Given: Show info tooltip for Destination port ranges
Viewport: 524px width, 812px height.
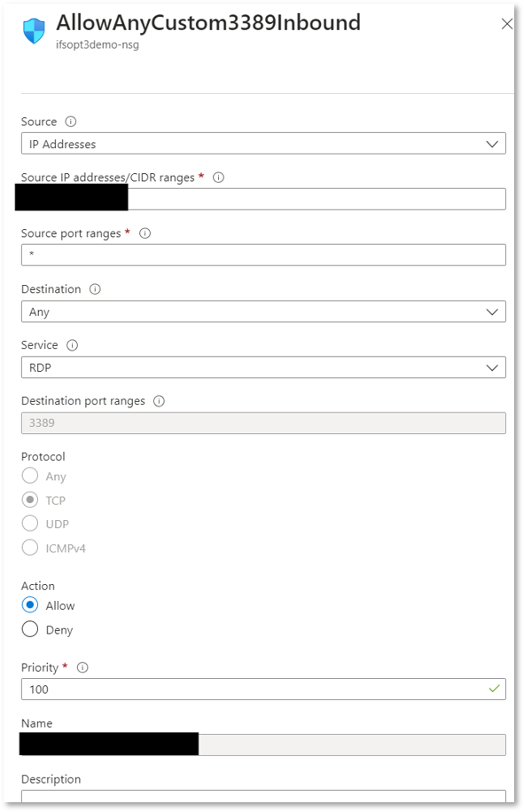Looking at the screenshot, I should (x=159, y=401).
